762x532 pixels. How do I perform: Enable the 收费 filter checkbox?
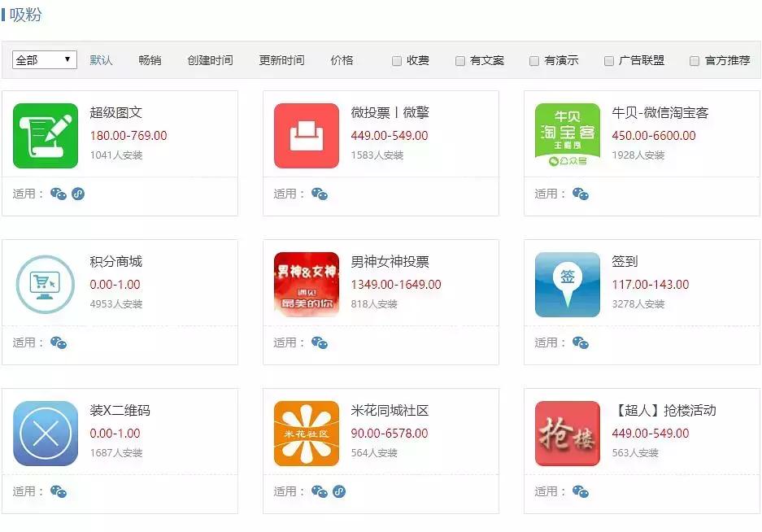click(396, 59)
